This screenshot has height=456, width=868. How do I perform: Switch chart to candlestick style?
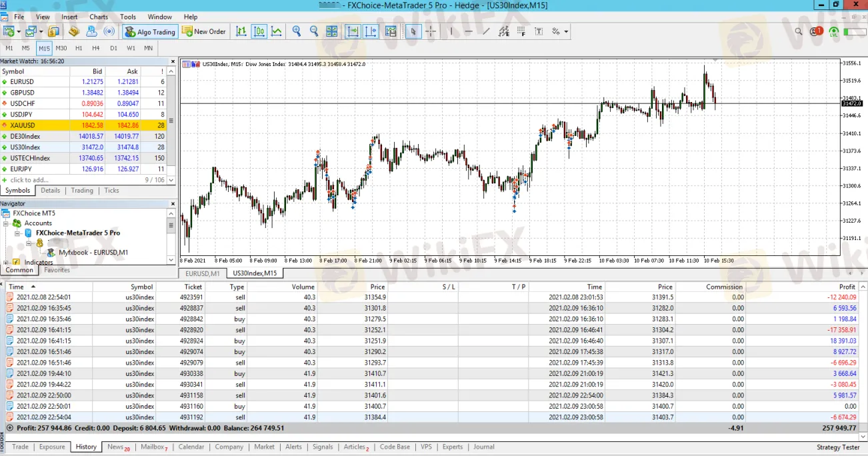259,31
